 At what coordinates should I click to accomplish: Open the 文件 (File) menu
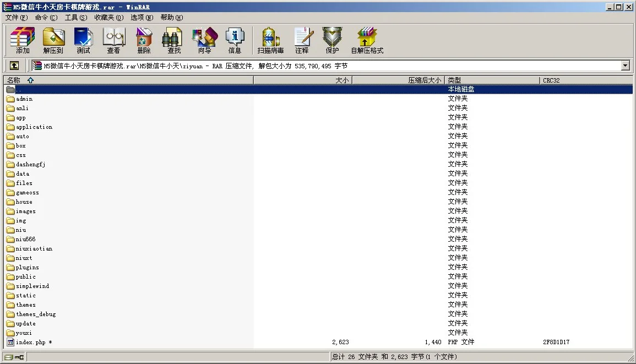[16, 18]
